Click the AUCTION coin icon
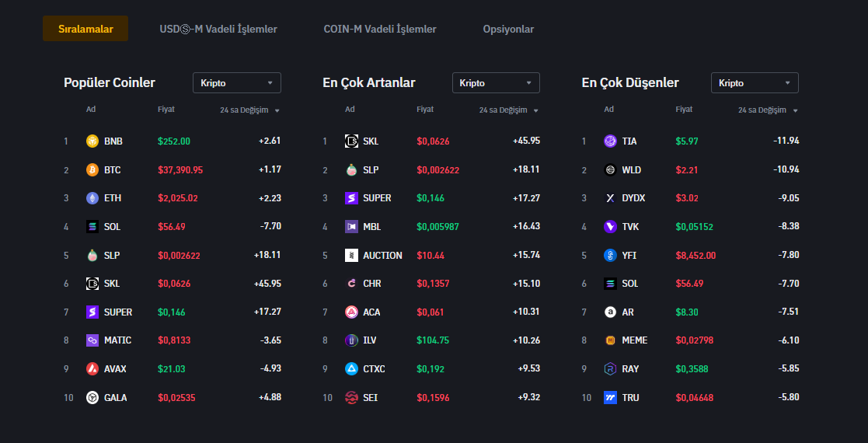 point(351,255)
